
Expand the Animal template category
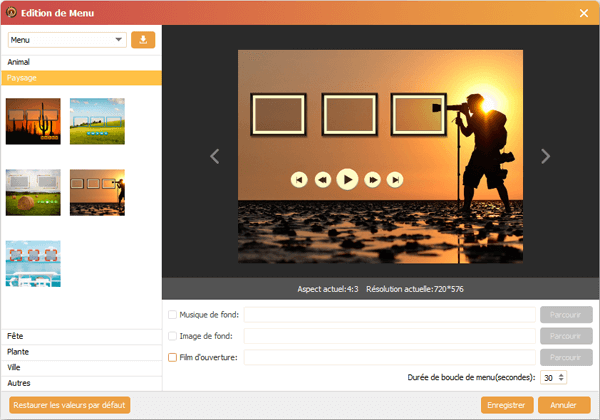click(80, 62)
